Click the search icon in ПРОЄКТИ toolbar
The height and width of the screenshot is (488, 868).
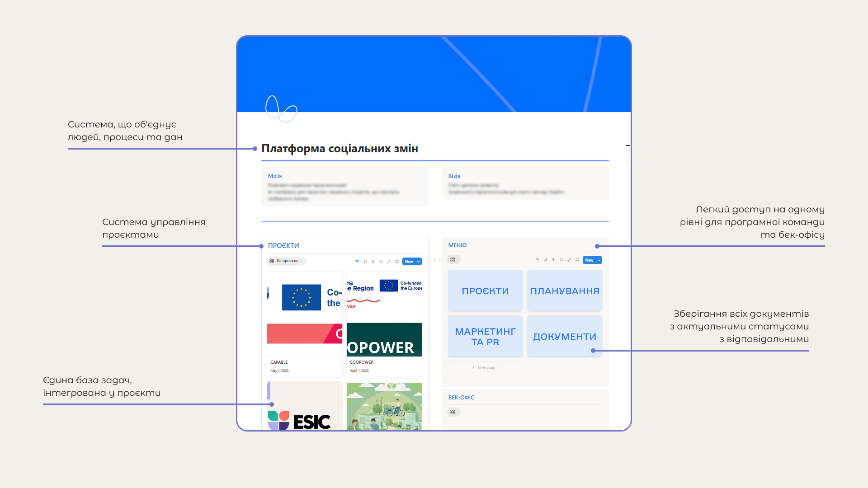[x=381, y=262]
